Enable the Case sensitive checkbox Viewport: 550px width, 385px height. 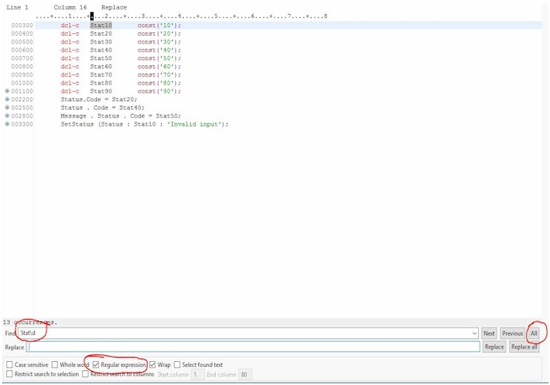pyautogui.click(x=9, y=365)
